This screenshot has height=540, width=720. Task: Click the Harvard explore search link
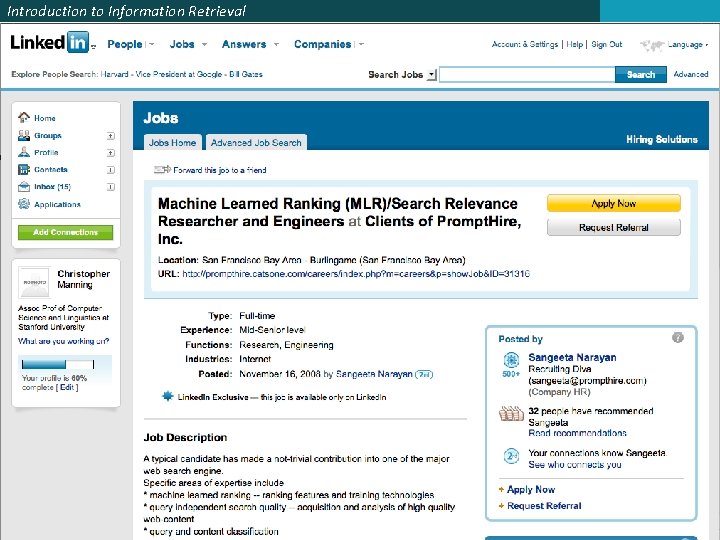(x=114, y=74)
